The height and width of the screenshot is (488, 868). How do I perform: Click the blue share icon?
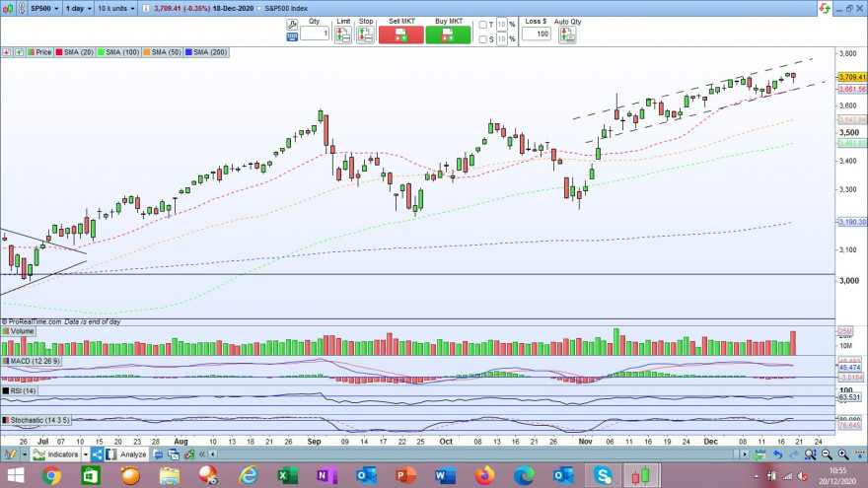[x=97, y=454]
